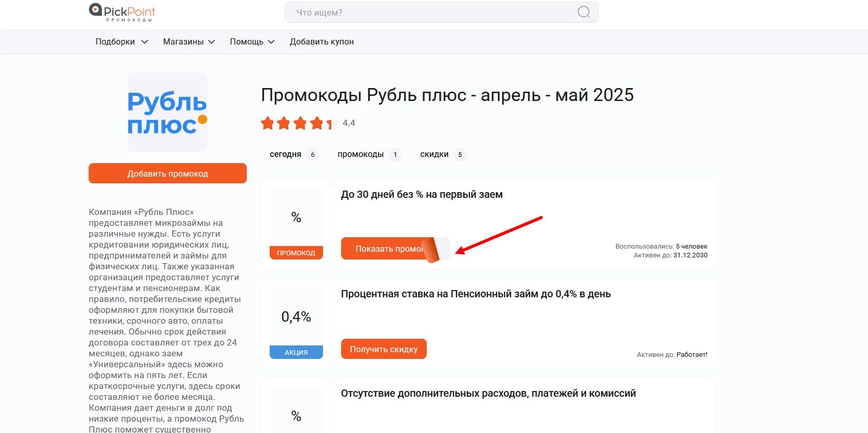Image resolution: width=868 pixels, height=433 pixels.
Task: Click the ПРОМОКОД badge on first offer
Action: pos(296,253)
